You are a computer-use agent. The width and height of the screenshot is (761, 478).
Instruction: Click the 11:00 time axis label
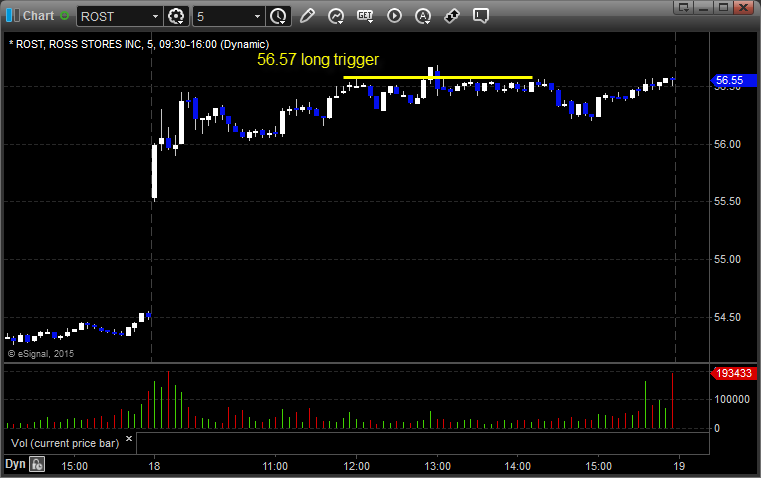(275, 466)
